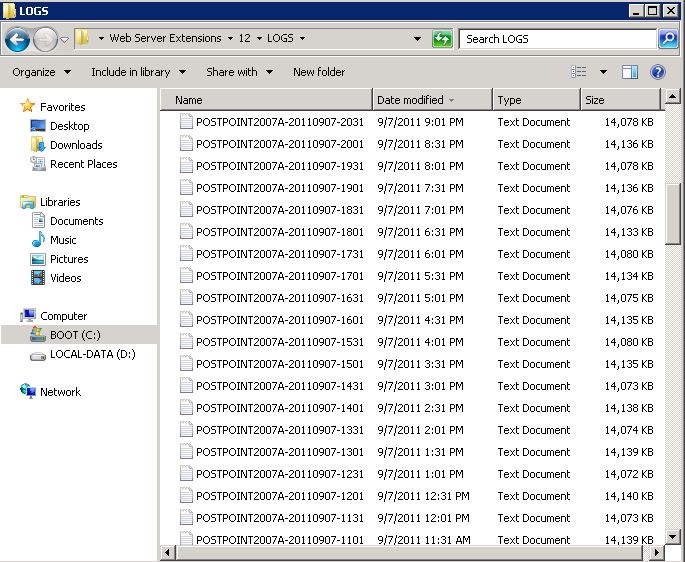
Task: Click the Help question mark icon
Action: [658, 72]
